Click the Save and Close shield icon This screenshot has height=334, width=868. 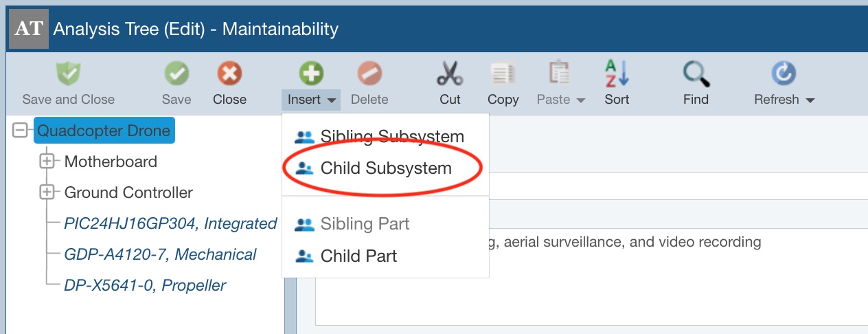coord(68,74)
